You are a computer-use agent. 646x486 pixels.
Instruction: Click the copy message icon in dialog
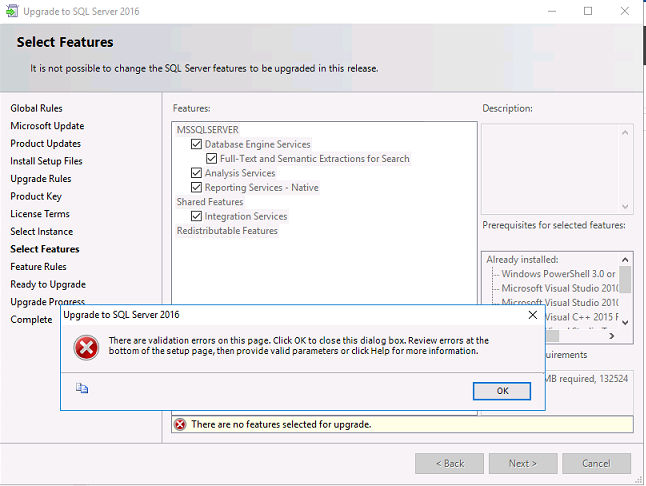click(x=82, y=388)
